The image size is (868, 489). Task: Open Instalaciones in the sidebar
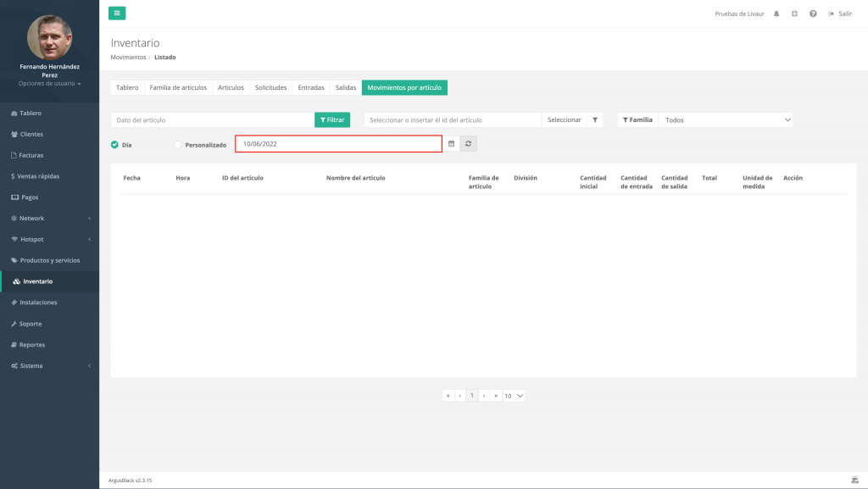[x=50, y=302]
